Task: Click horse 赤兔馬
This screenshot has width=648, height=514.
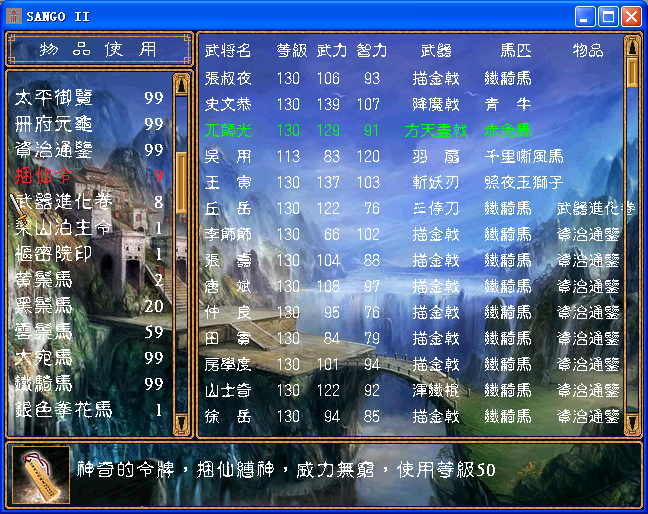Action: click(508, 131)
